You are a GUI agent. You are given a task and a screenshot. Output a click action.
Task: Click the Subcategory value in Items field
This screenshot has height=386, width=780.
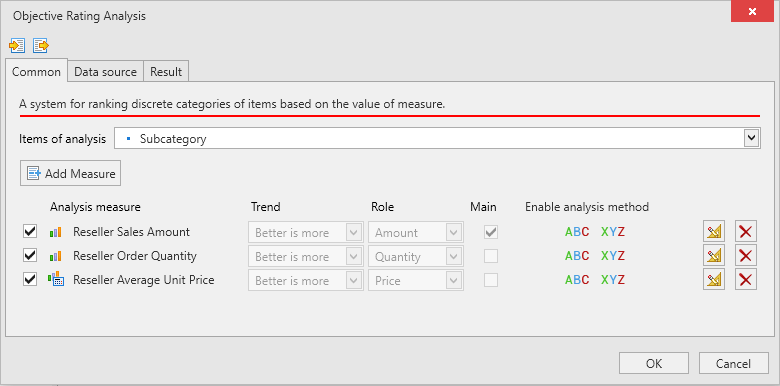[x=173, y=139]
